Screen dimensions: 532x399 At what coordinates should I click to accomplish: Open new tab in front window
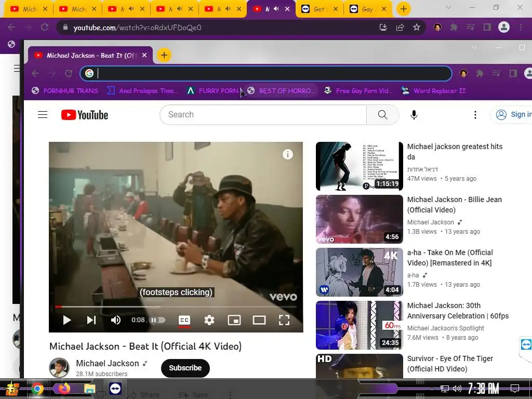[x=164, y=55]
